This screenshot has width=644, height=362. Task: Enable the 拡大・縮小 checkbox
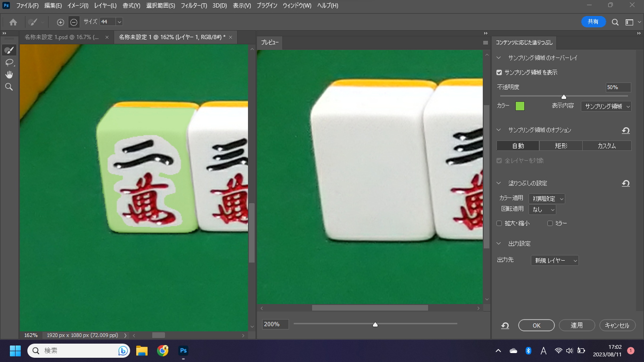coord(499,223)
